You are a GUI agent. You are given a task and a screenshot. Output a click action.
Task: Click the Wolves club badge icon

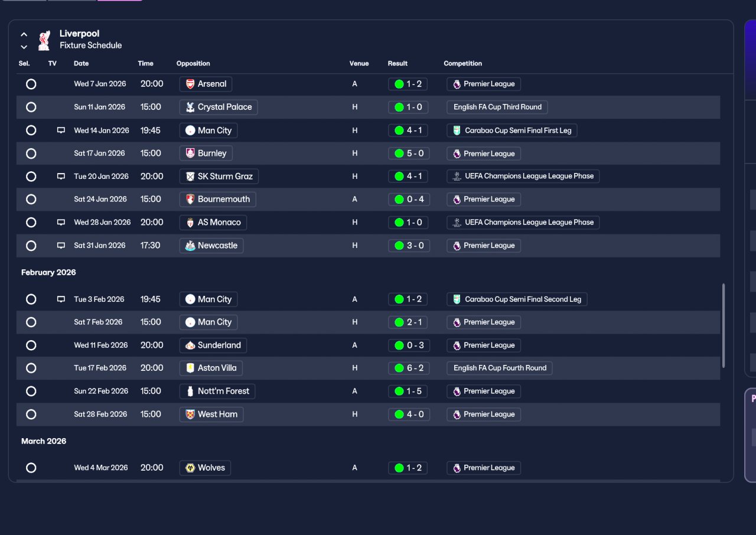click(x=190, y=468)
